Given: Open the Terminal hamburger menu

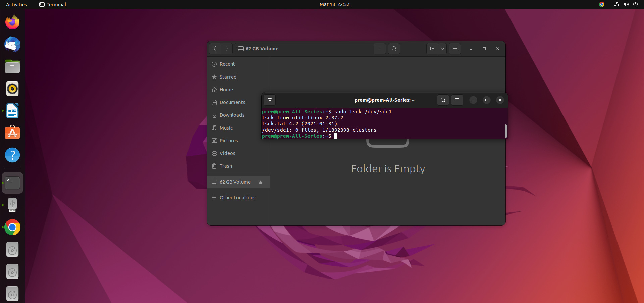Looking at the screenshot, I should [457, 100].
